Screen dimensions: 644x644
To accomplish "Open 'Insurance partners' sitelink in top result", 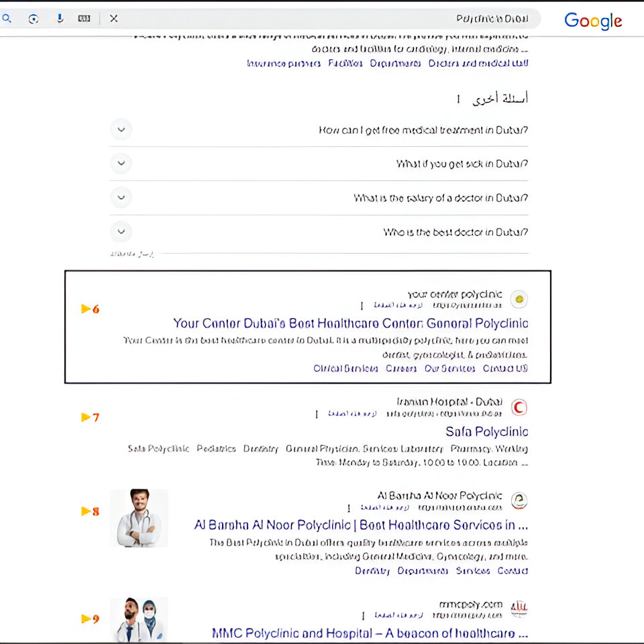I will (x=283, y=63).
